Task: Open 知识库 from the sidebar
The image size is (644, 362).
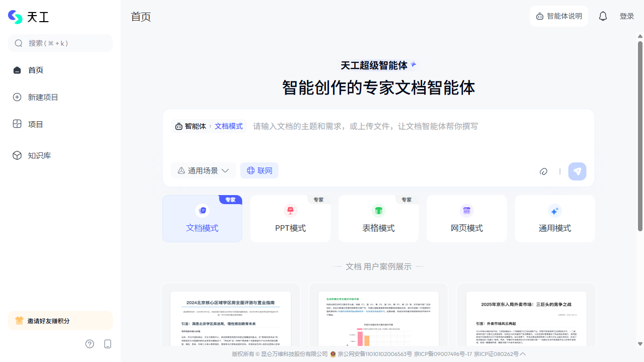Action: point(39,156)
